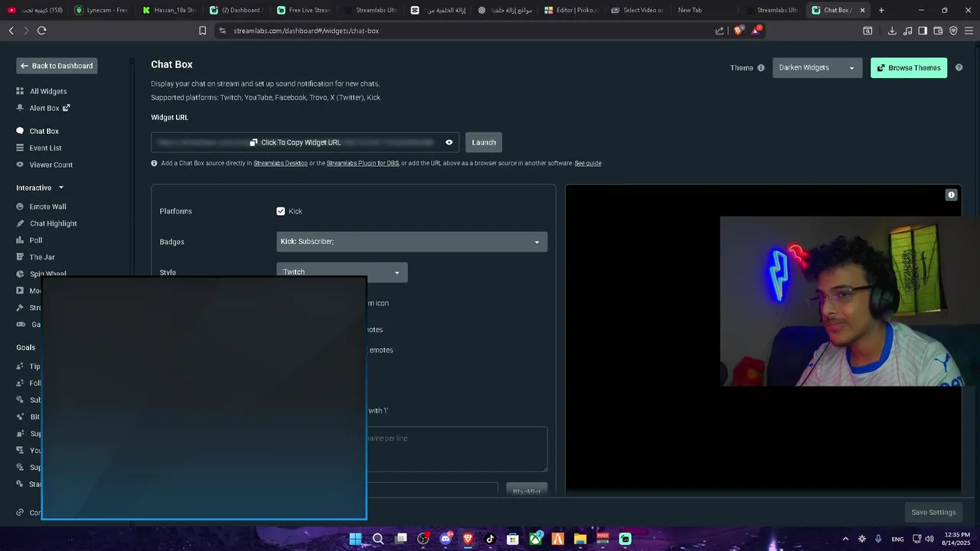Open a new browser tab
Viewport: 980px width, 551px height.
tap(881, 10)
